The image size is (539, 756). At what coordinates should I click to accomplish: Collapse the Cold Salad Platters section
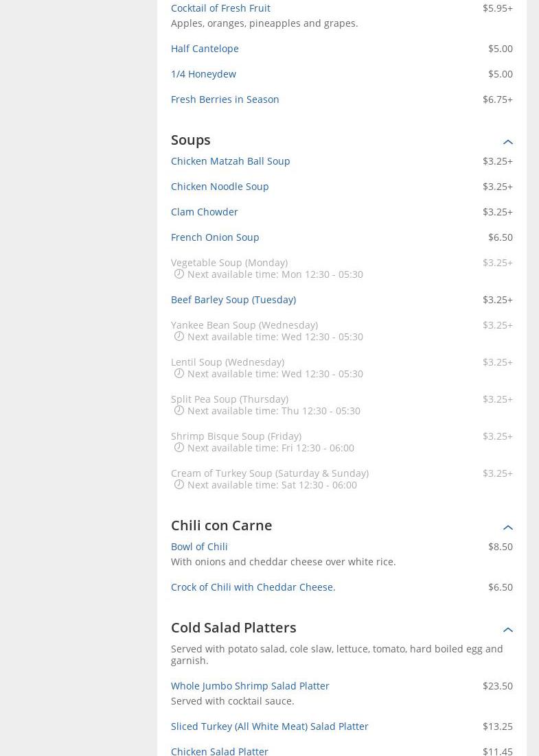pos(507,630)
